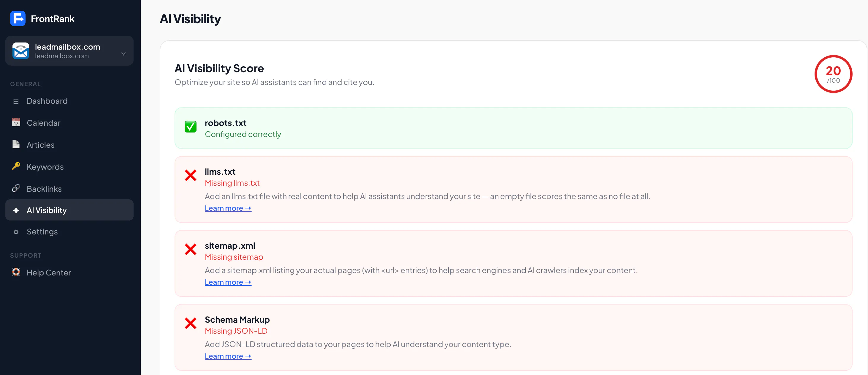This screenshot has height=375, width=868.
Task: Open the Help Center link
Action: (69, 272)
